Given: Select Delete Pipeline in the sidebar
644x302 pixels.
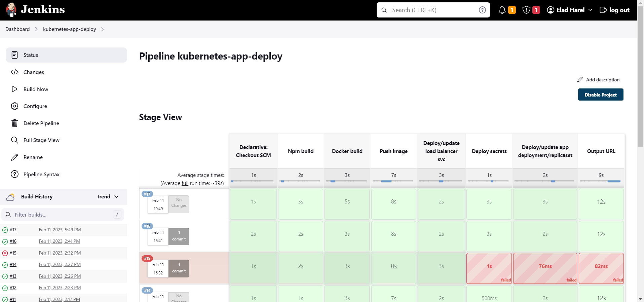Looking at the screenshot, I should tap(66, 123).
